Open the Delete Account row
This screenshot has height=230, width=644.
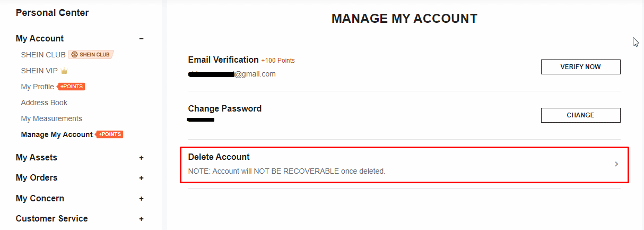404,165
